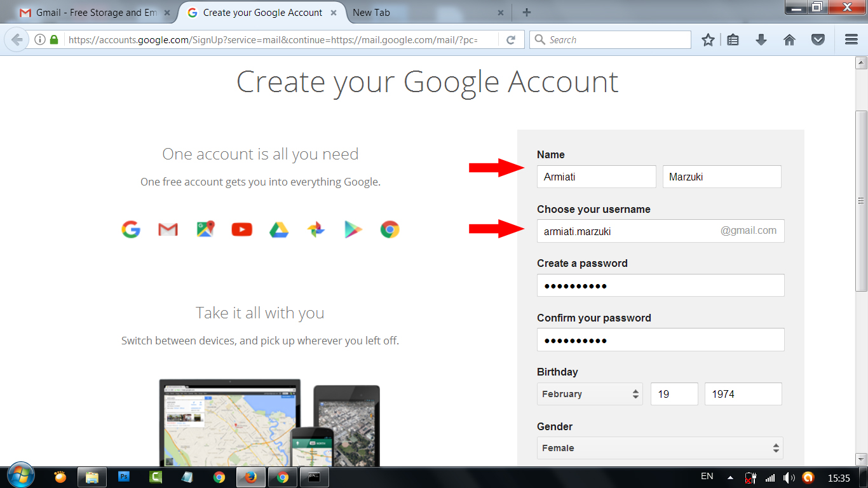868x488 pixels.
Task: Switch to the New Tab tab
Action: pos(429,12)
